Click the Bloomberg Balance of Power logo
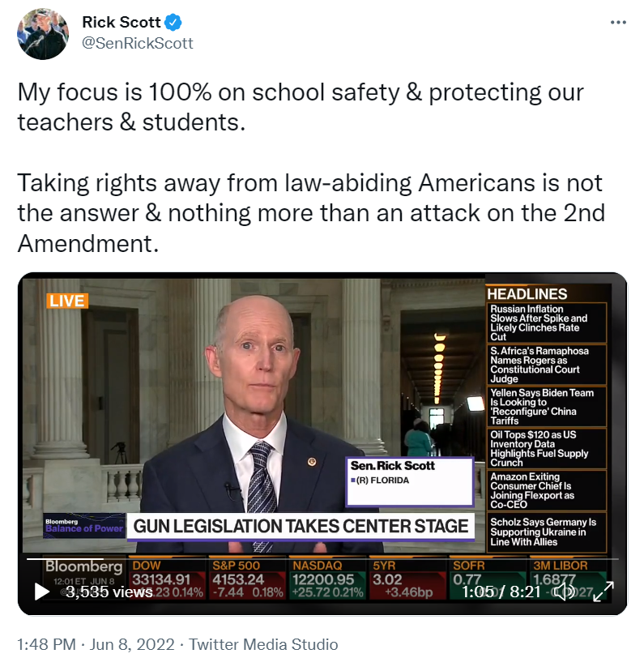644x658 pixels. click(x=84, y=525)
